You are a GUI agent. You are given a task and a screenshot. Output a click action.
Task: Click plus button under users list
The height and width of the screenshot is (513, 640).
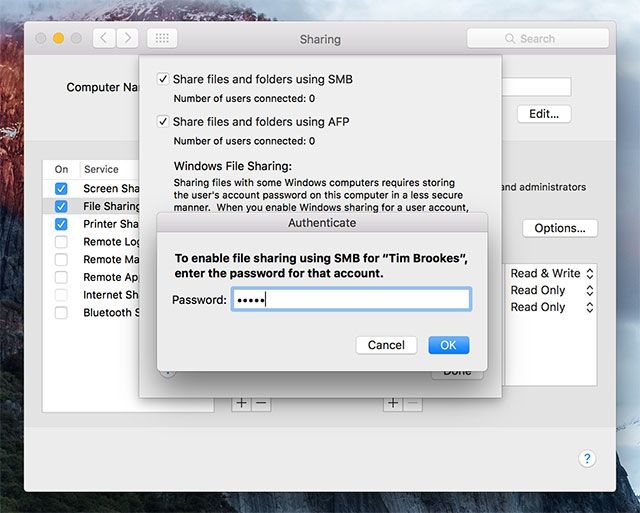pyautogui.click(x=393, y=403)
